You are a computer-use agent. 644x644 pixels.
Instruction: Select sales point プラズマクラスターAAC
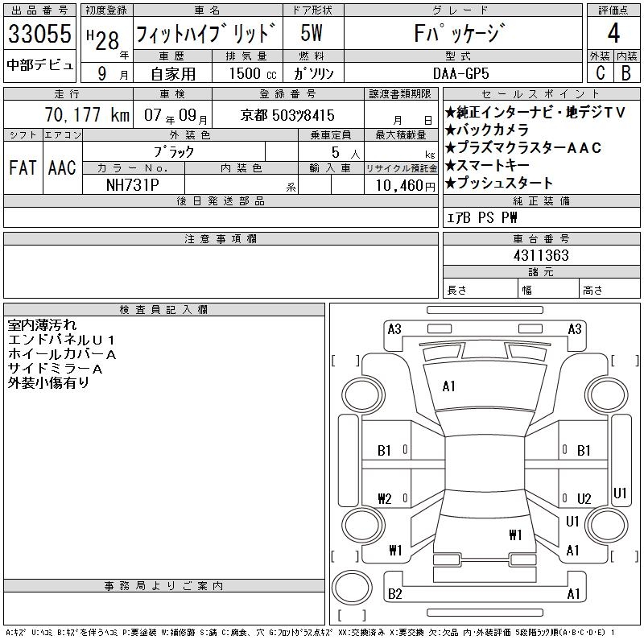(523, 147)
